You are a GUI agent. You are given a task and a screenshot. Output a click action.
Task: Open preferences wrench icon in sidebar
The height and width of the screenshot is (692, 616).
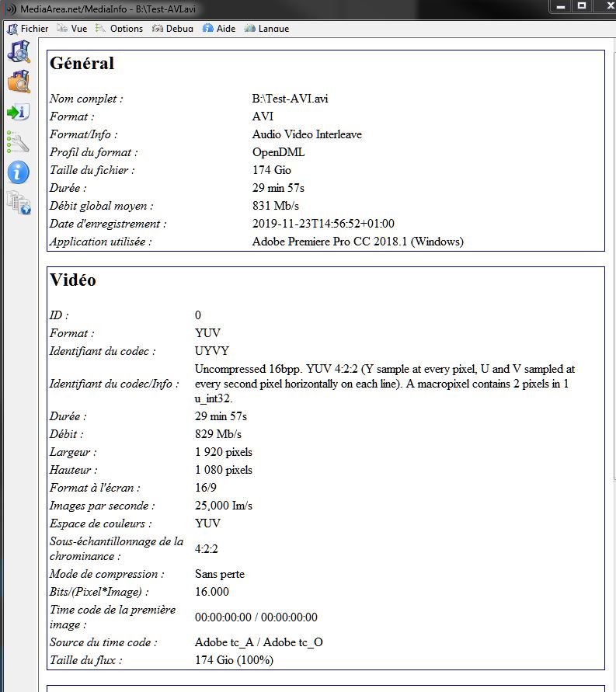click(18, 141)
